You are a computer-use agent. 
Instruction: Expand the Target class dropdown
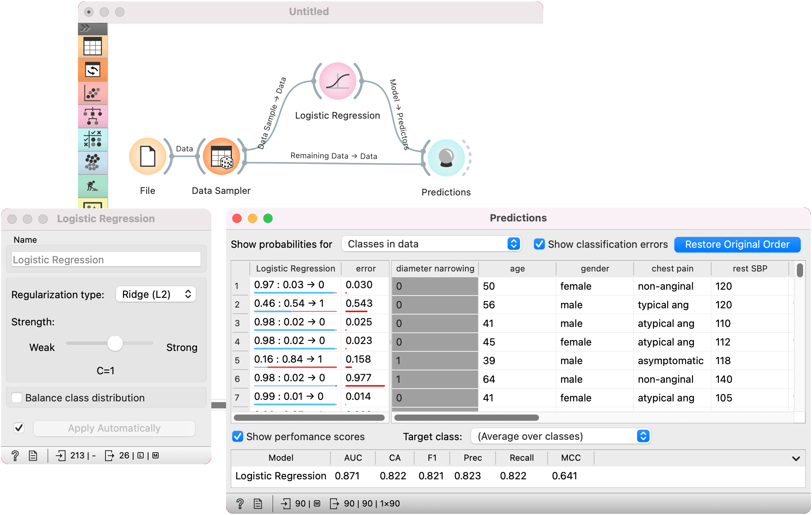tap(560, 436)
